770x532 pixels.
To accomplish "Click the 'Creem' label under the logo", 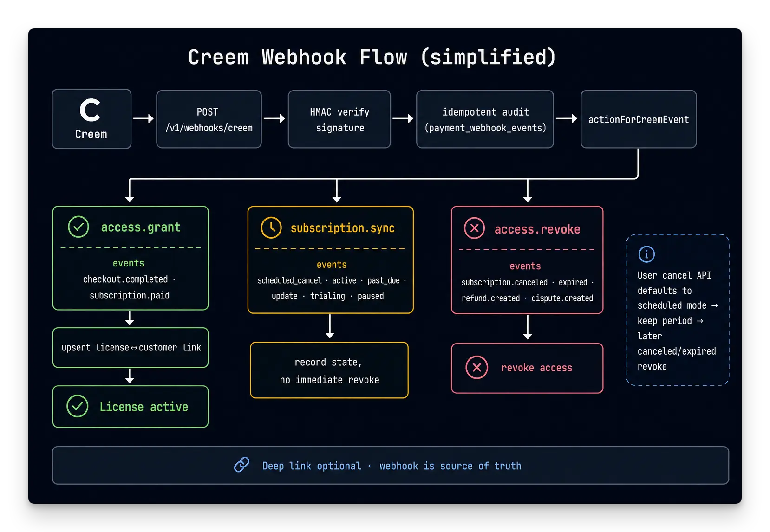I will [x=91, y=134].
